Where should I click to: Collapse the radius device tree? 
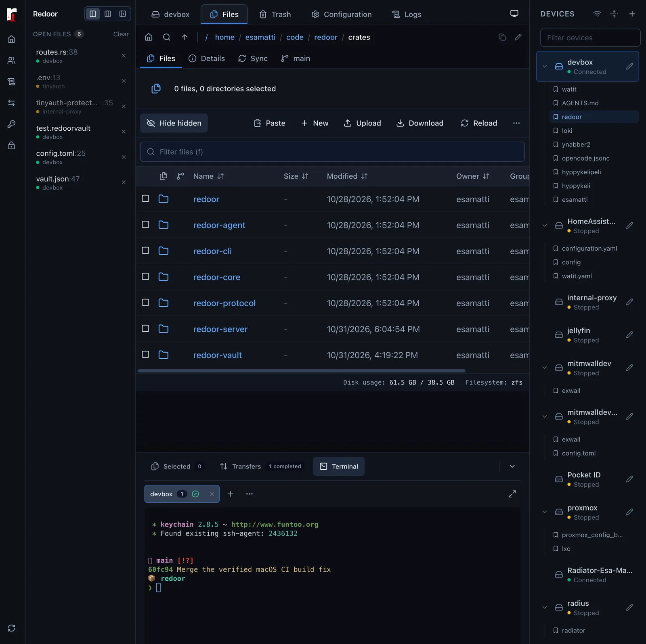(545, 607)
